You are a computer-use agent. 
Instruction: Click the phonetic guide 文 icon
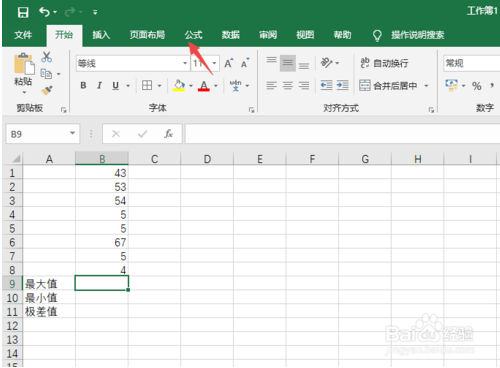click(235, 86)
